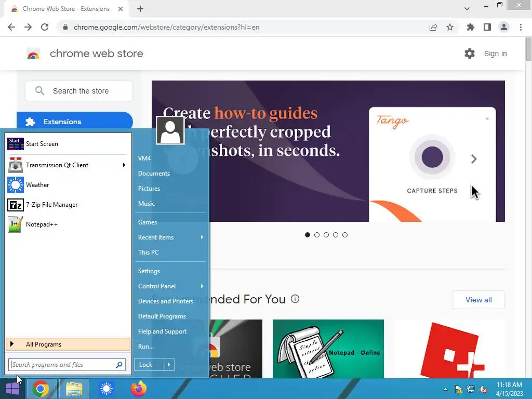Launch Notepad++ from start menu
The image size is (532, 399).
coord(68,224)
